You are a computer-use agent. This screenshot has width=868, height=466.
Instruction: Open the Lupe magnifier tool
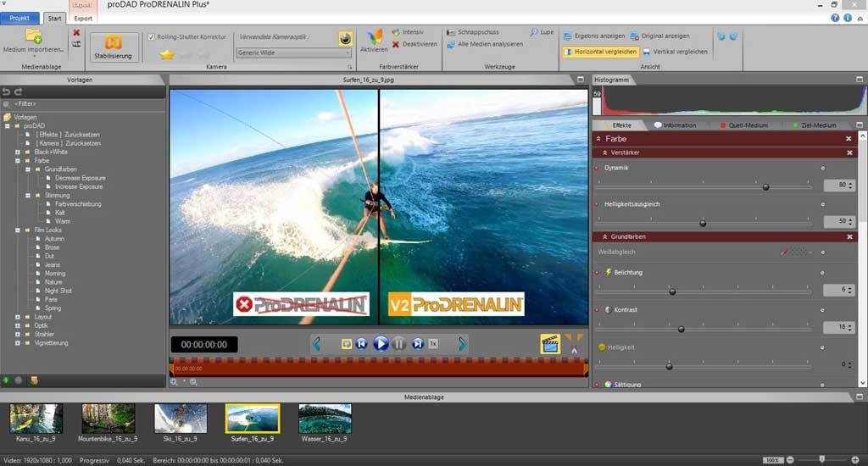[x=542, y=32]
